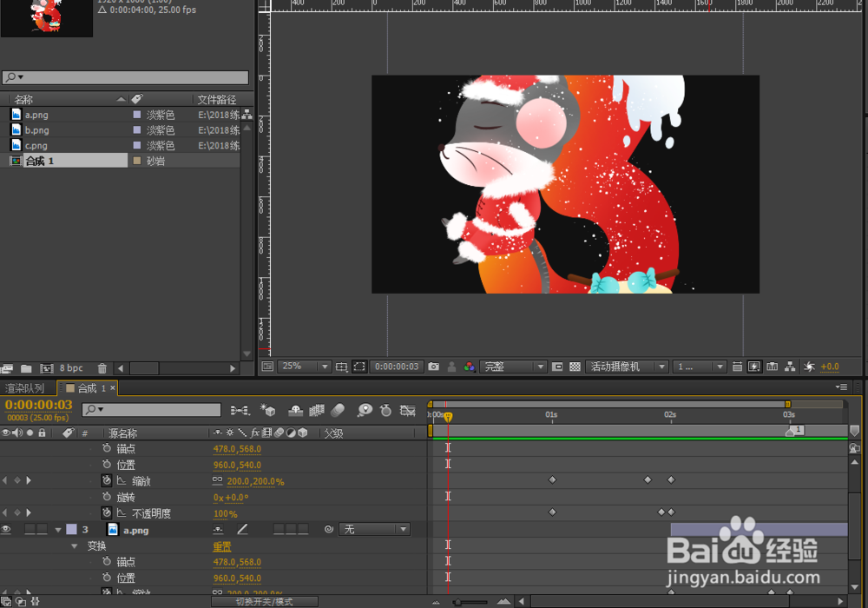Toggle the transparency grid in the viewer
The width and height of the screenshot is (868, 608).
point(575,367)
